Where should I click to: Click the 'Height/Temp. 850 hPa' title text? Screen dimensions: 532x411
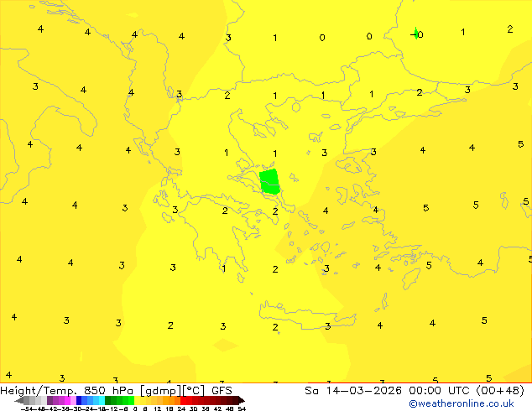(x=66, y=391)
